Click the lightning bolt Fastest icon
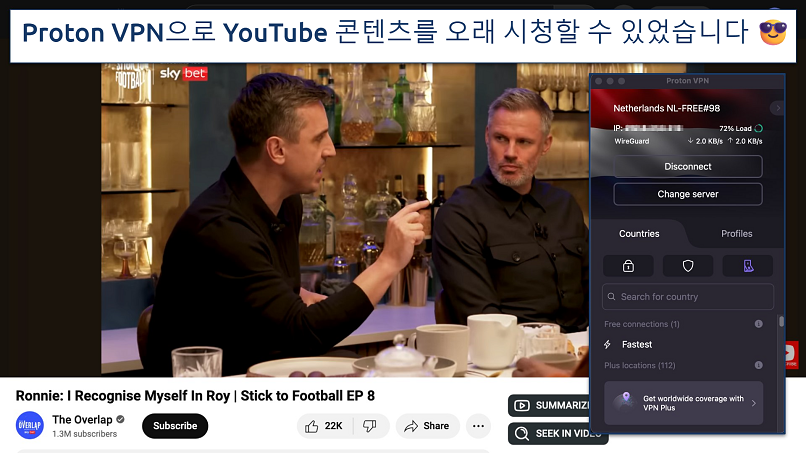 608,345
